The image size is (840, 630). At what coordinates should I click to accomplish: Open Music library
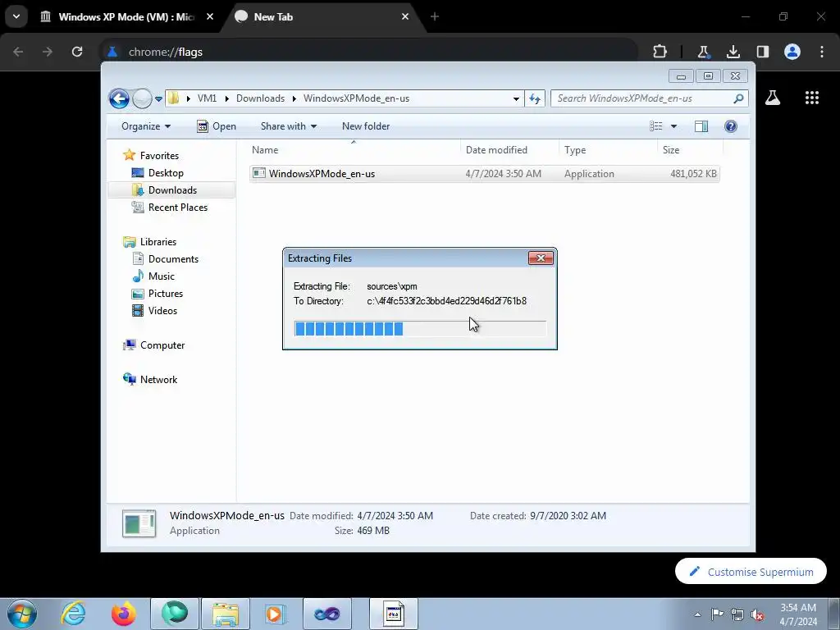(153, 276)
